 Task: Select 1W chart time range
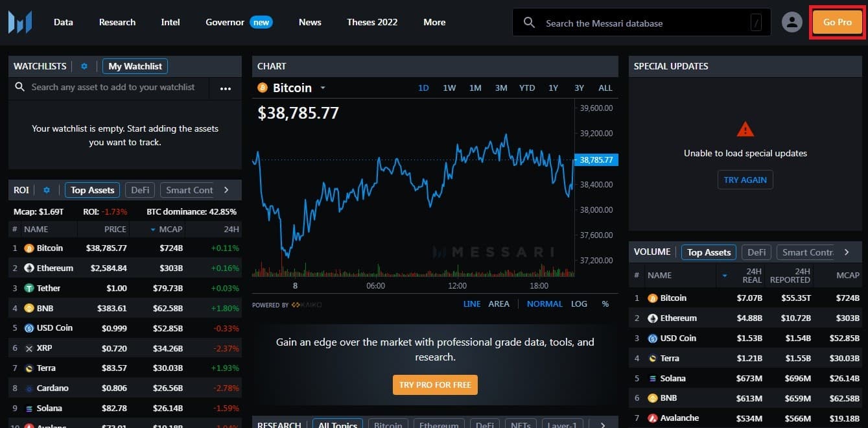(x=449, y=88)
